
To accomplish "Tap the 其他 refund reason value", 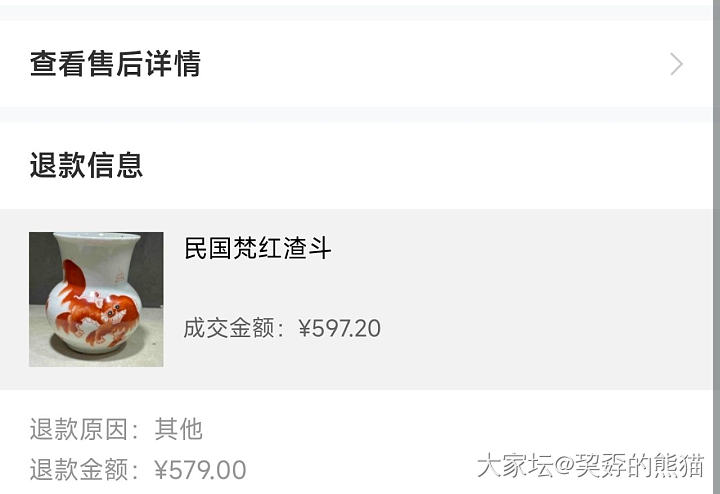I will tap(179, 429).
